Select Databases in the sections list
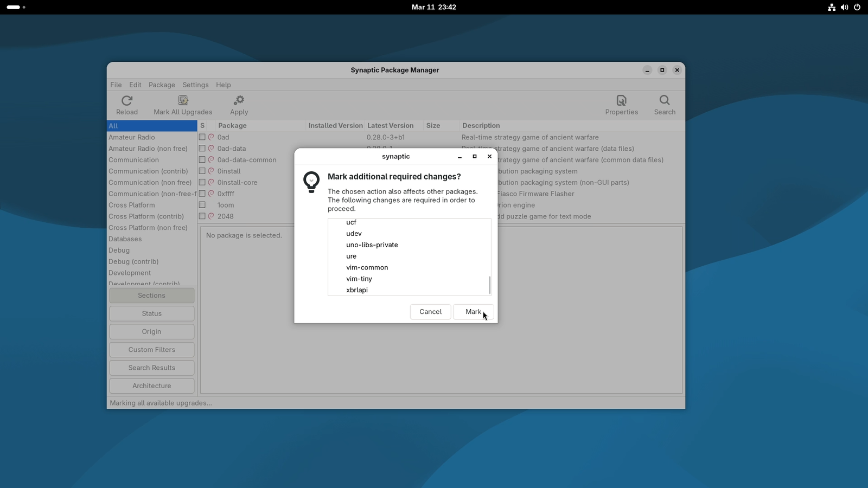The height and width of the screenshot is (488, 868). click(125, 239)
